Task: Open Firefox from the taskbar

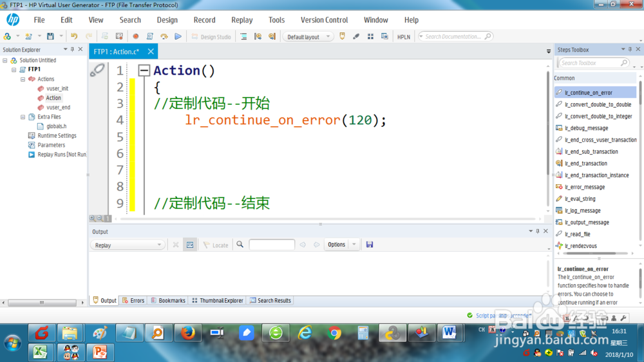Action: 188,333
